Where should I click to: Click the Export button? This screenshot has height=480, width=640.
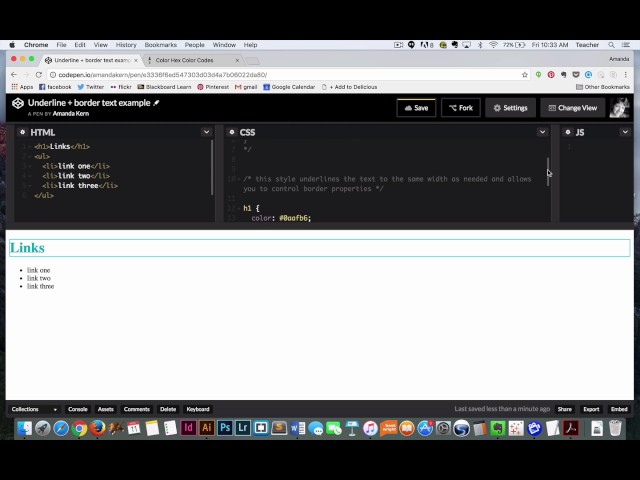click(x=591, y=409)
